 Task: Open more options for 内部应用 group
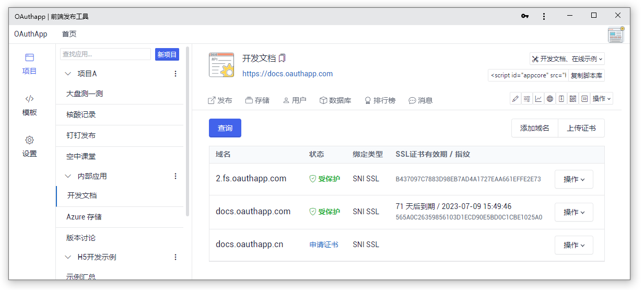click(175, 176)
